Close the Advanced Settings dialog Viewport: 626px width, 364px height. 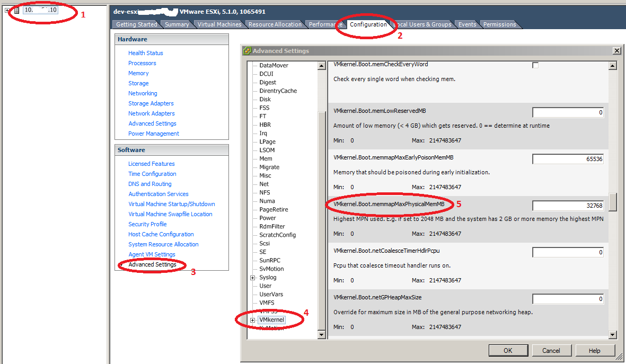tap(617, 51)
